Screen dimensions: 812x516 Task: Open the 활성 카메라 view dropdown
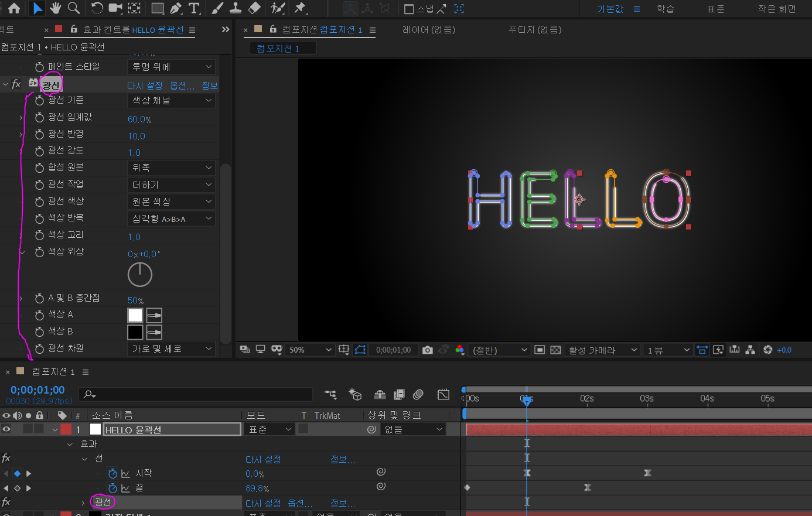tap(602, 350)
